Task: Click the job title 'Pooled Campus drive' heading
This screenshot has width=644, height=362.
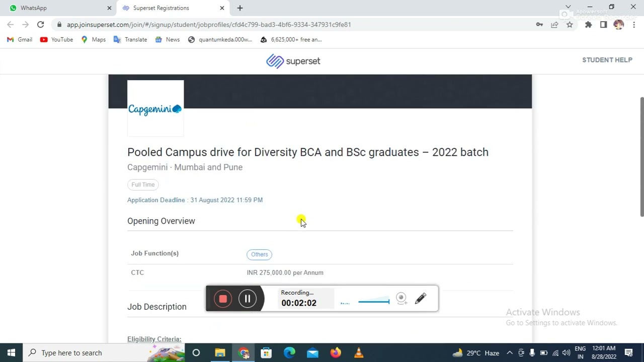Action: 308,152
